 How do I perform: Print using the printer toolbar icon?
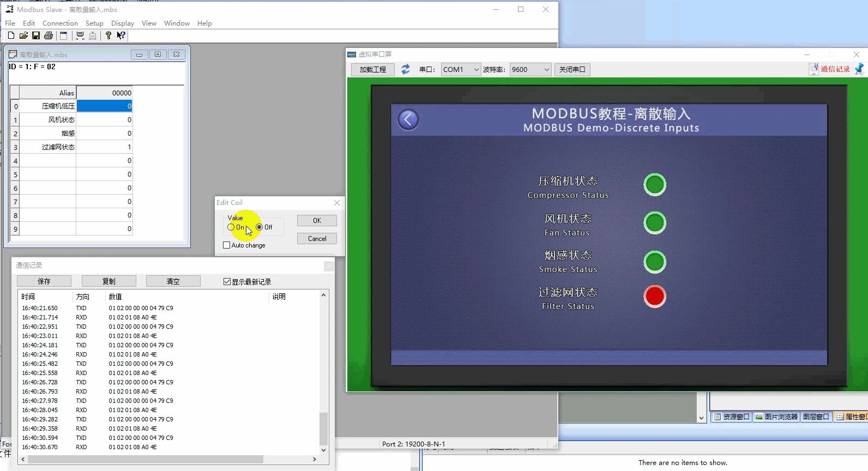tap(49, 35)
